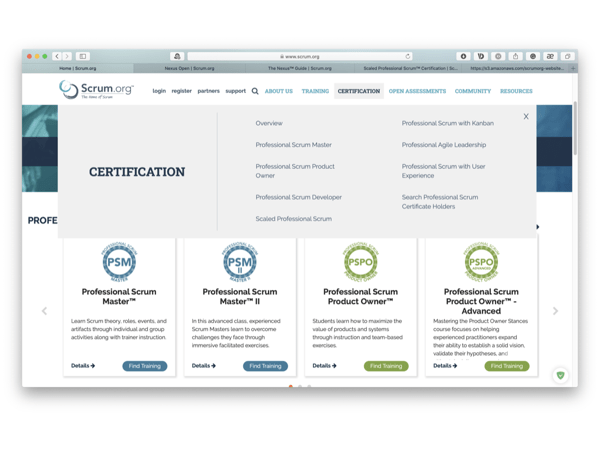Click the ae extension icon in the toolbar
Viewport: 600px width, 450px height.
[x=550, y=56]
